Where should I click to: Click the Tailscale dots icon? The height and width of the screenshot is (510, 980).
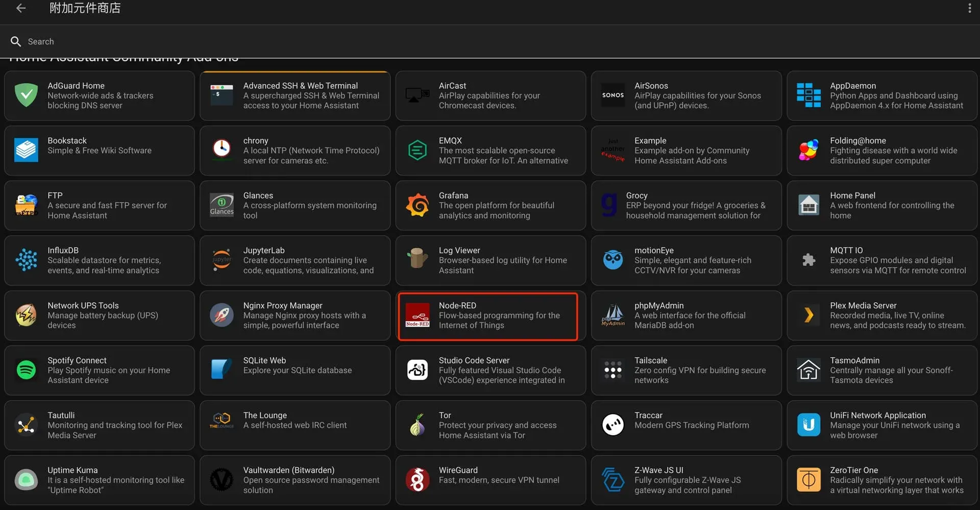pos(613,370)
